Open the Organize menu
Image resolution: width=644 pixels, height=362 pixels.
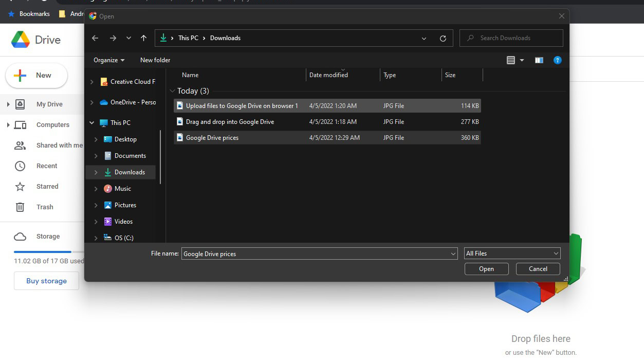[x=108, y=60]
